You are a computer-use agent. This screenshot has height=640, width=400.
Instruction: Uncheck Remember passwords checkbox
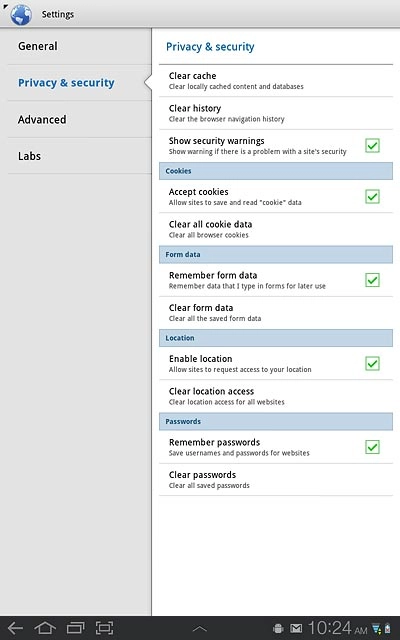(372, 447)
